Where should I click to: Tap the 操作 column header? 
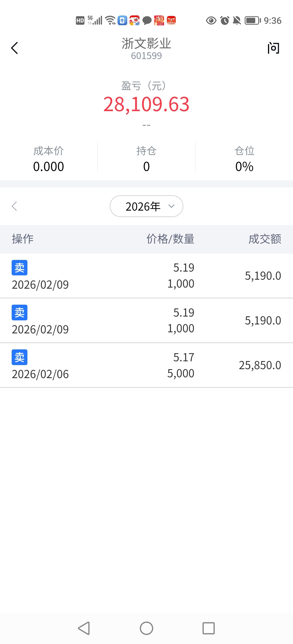pyautogui.click(x=23, y=239)
